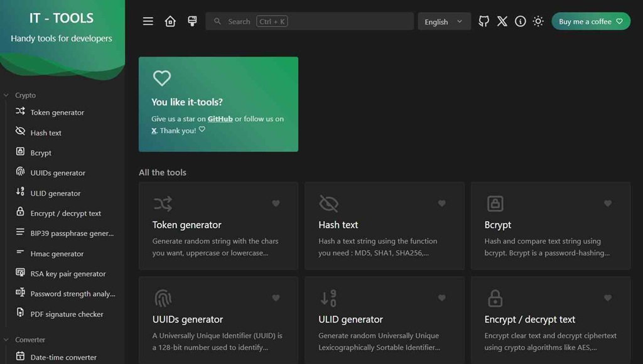The height and width of the screenshot is (364, 643).
Task: Open the GitHub repository icon in header
Action: [484, 21]
